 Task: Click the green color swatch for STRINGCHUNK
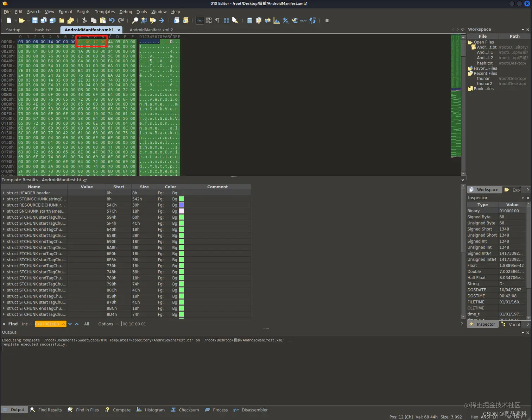tap(181, 199)
